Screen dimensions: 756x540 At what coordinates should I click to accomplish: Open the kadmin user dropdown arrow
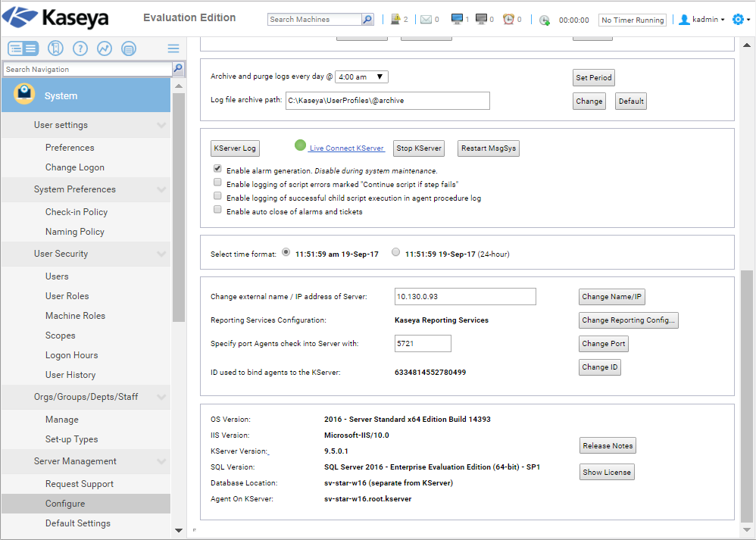click(x=723, y=20)
